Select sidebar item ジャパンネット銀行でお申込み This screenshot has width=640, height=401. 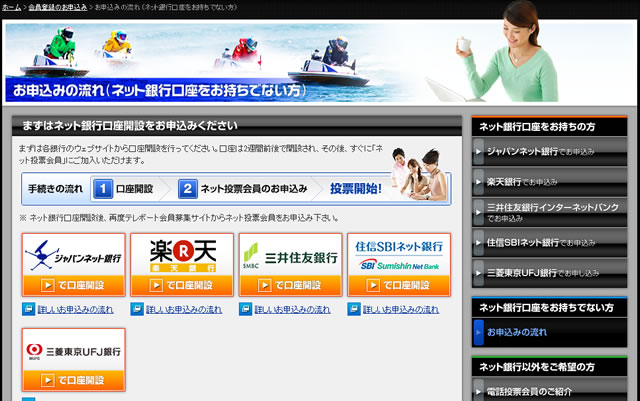[x=549, y=151]
